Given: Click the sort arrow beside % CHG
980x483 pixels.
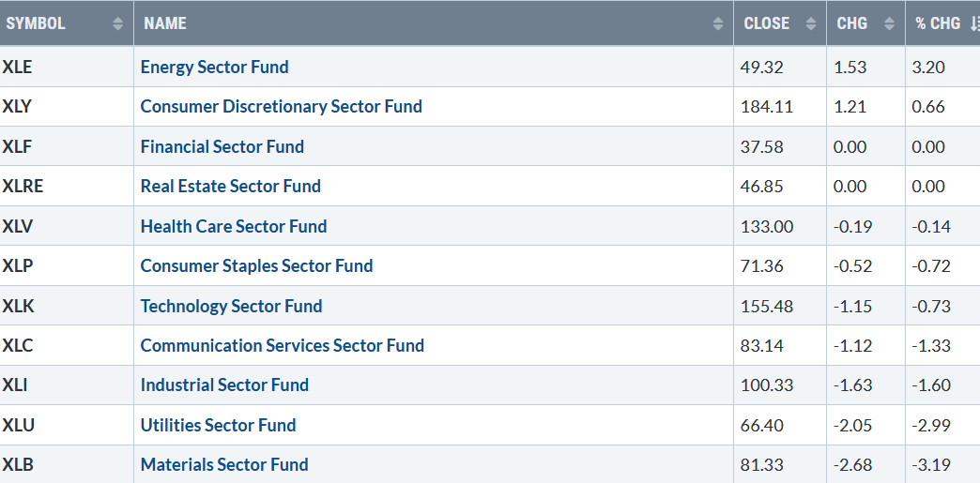Looking at the screenshot, I should tap(973, 23).
